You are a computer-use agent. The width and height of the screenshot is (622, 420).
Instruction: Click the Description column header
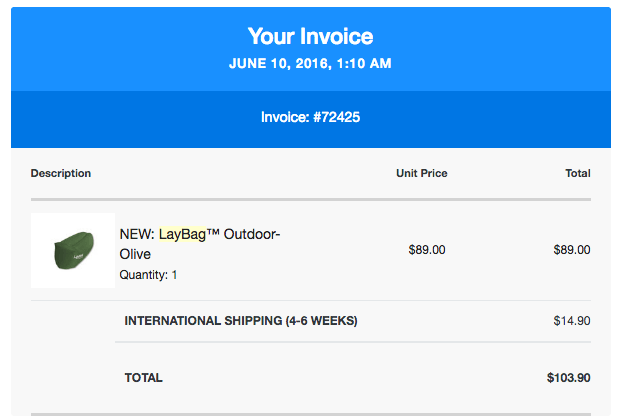[x=61, y=173]
